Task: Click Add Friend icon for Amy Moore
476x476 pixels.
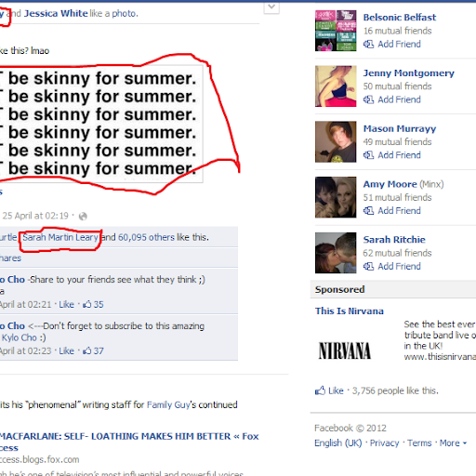Action: click(x=368, y=211)
